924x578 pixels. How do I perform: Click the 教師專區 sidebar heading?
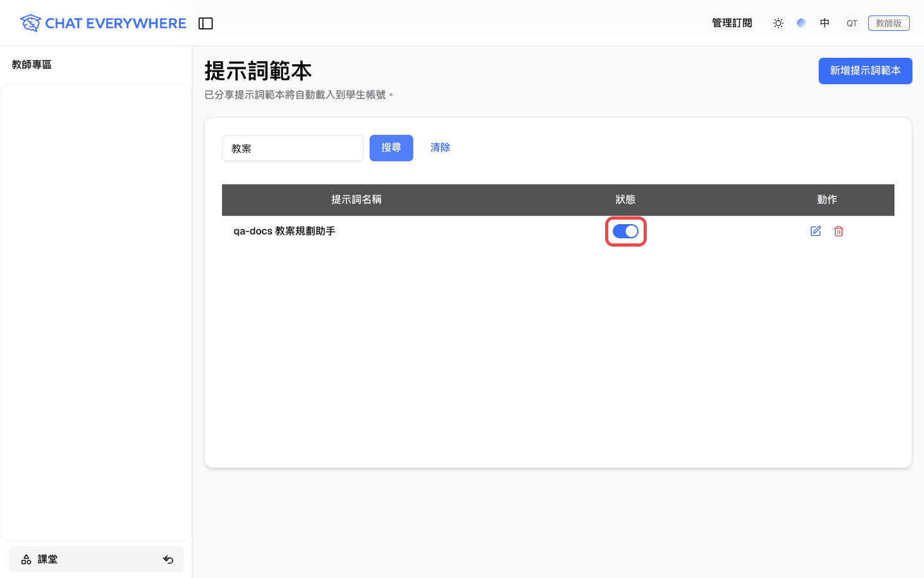(x=31, y=65)
